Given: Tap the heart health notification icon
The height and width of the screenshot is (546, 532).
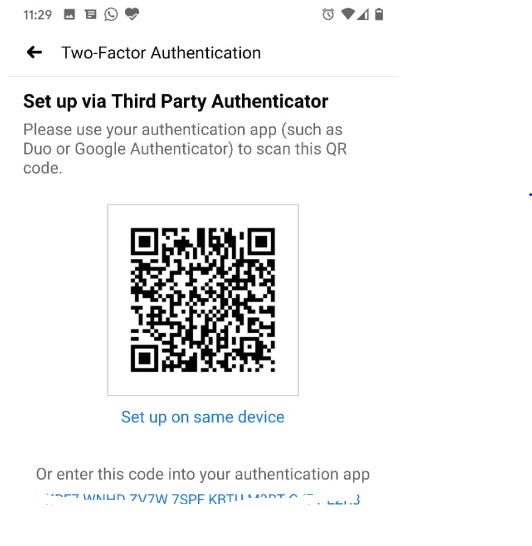Looking at the screenshot, I should [x=132, y=14].
